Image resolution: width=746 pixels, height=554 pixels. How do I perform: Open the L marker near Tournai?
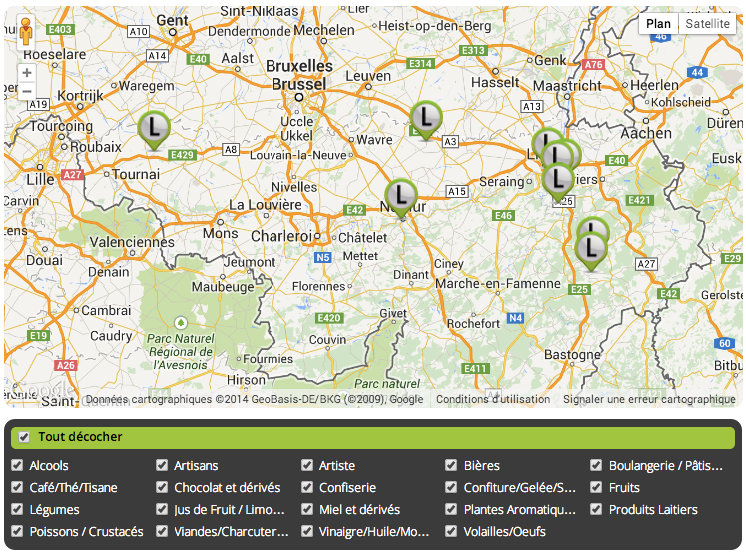click(154, 130)
